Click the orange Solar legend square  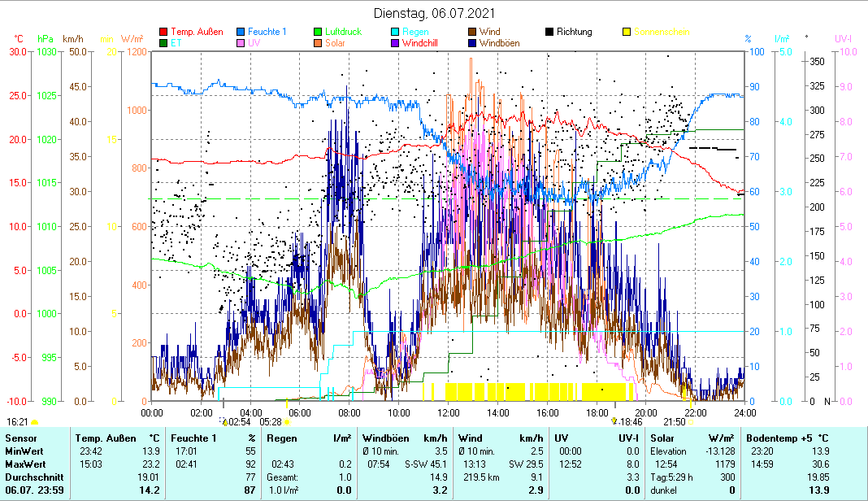(318, 43)
